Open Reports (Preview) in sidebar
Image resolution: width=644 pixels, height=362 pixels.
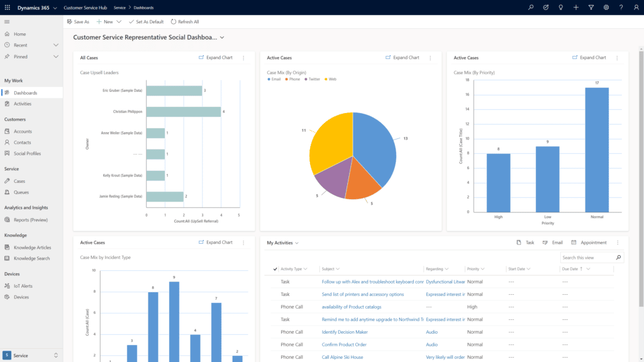pos(31,220)
